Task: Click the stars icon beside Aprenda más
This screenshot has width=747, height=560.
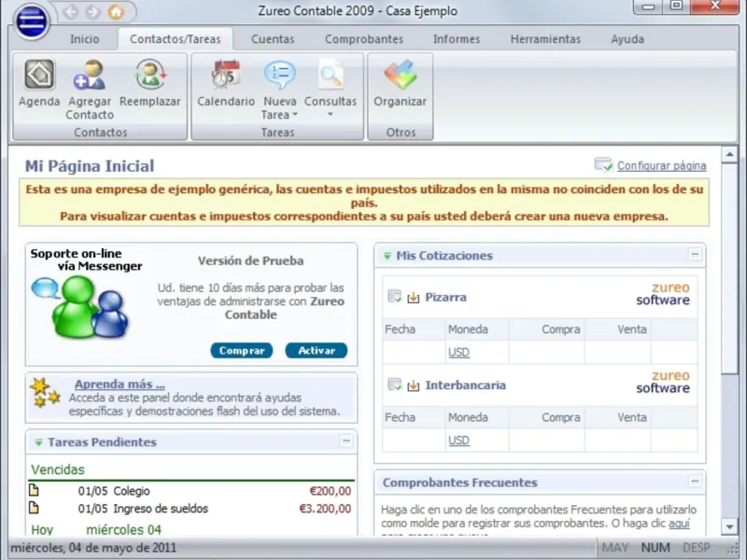Action: point(45,392)
